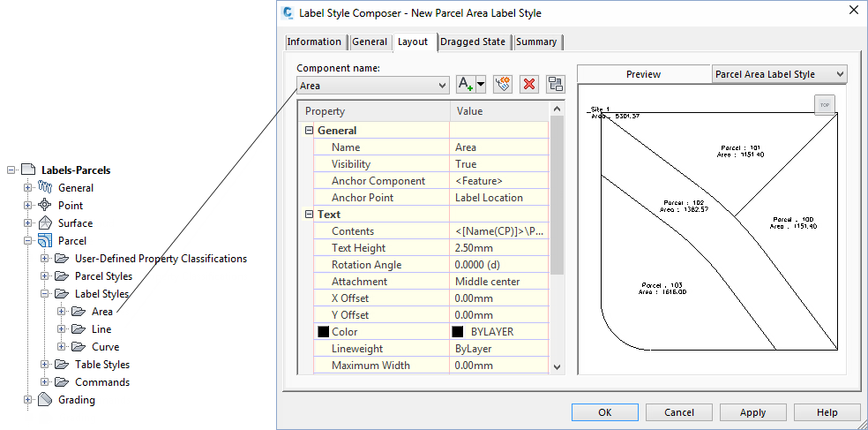
Task: Collapse the Labels-Parcels tree root
Action: pyautogui.click(x=11, y=170)
